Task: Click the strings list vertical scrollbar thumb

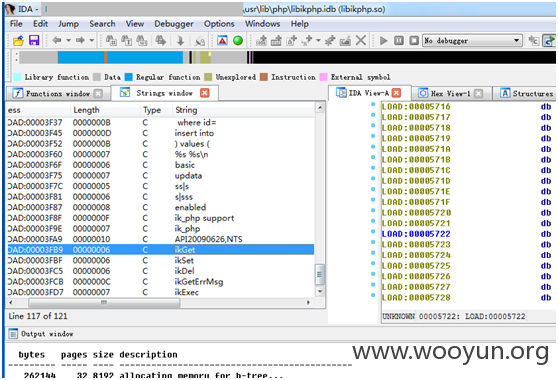Action: pyautogui.click(x=320, y=274)
